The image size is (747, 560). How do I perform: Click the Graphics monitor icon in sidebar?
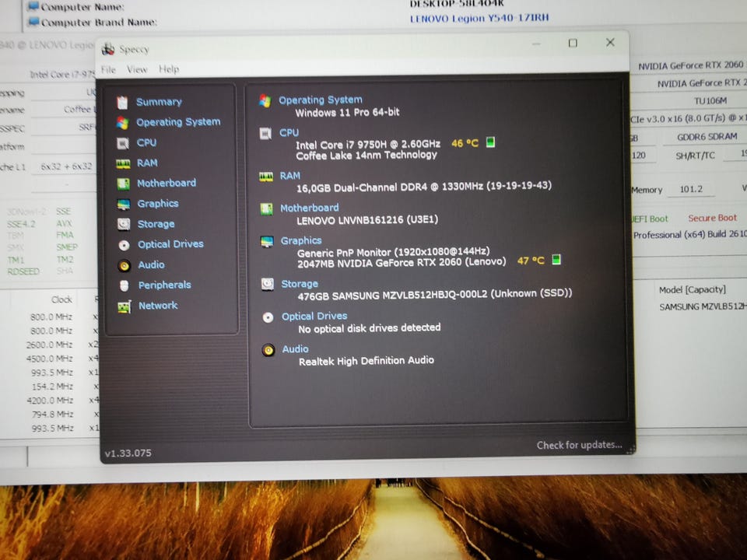pos(124,205)
